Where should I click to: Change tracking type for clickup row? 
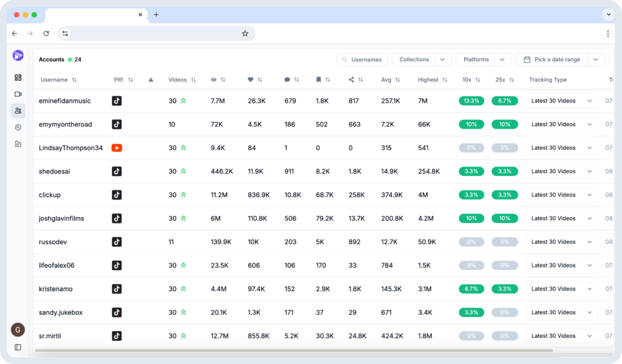(561, 195)
